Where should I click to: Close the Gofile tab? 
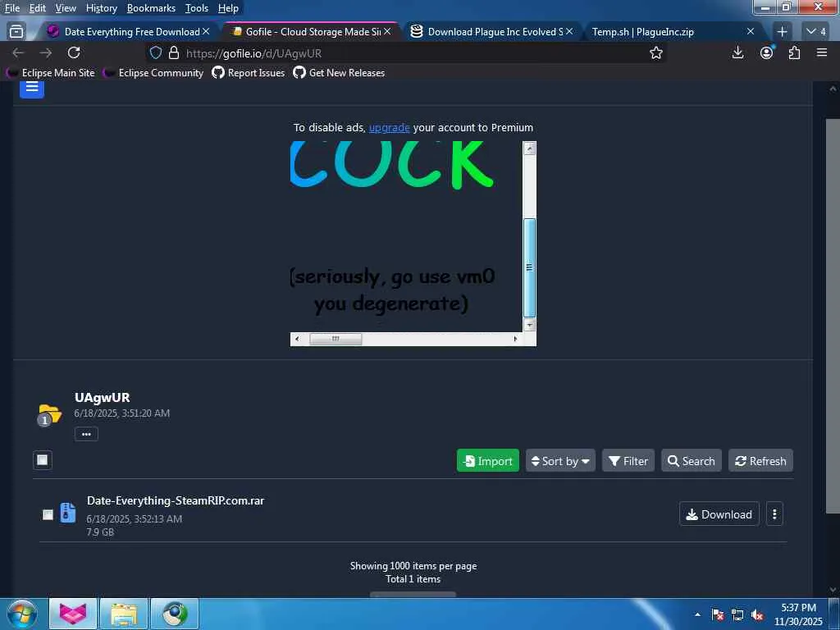[x=387, y=32]
